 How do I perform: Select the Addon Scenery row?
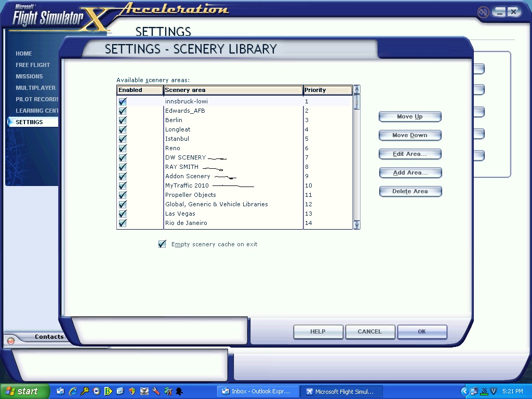pos(234,176)
